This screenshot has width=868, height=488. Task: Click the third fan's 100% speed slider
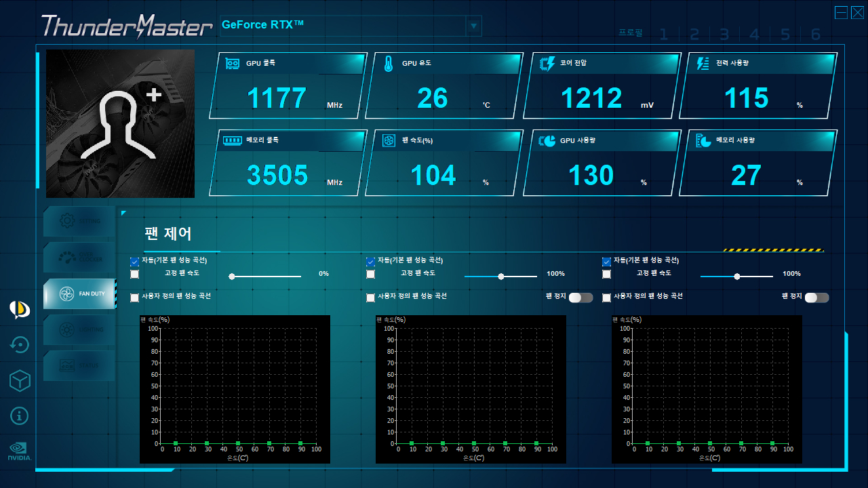point(736,277)
